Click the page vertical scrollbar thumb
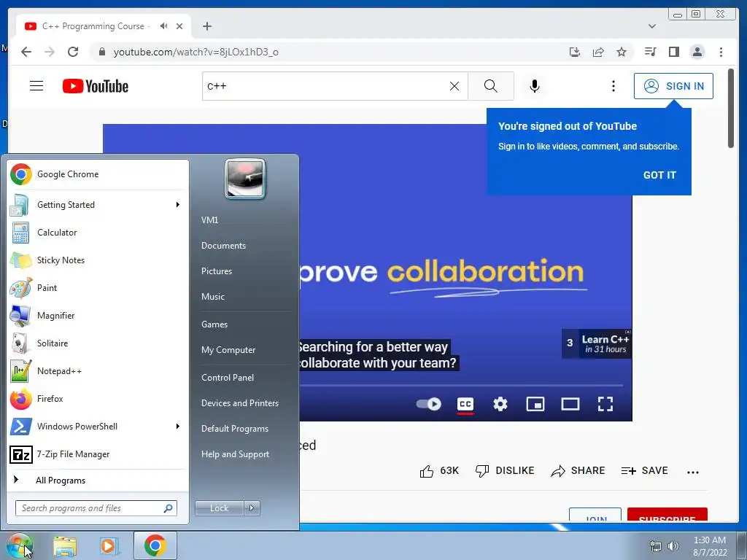 pos(731,108)
